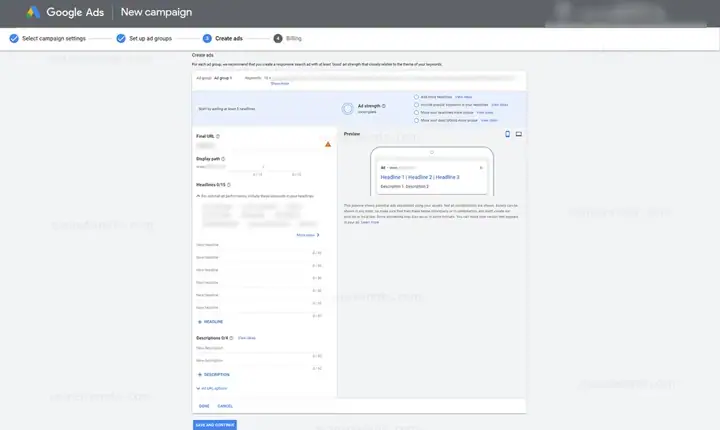Viewport: 720px width, 430px height.
Task: Switch preview to mobile phone icon
Action: pyautogui.click(x=507, y=134)
